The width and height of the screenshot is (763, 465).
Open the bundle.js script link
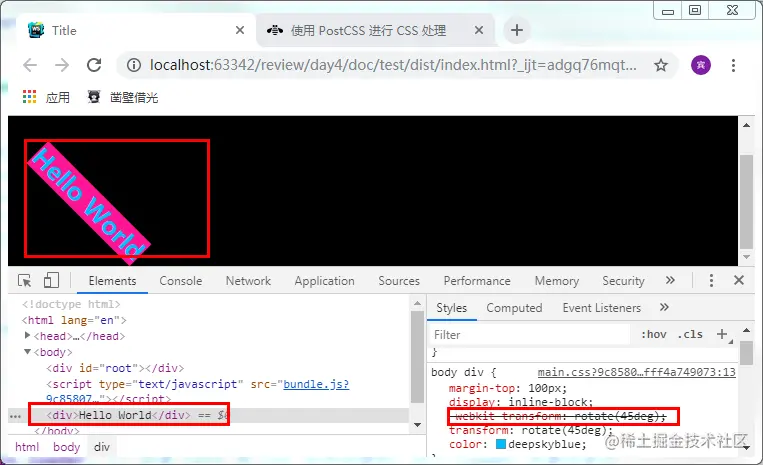(316, 384)
